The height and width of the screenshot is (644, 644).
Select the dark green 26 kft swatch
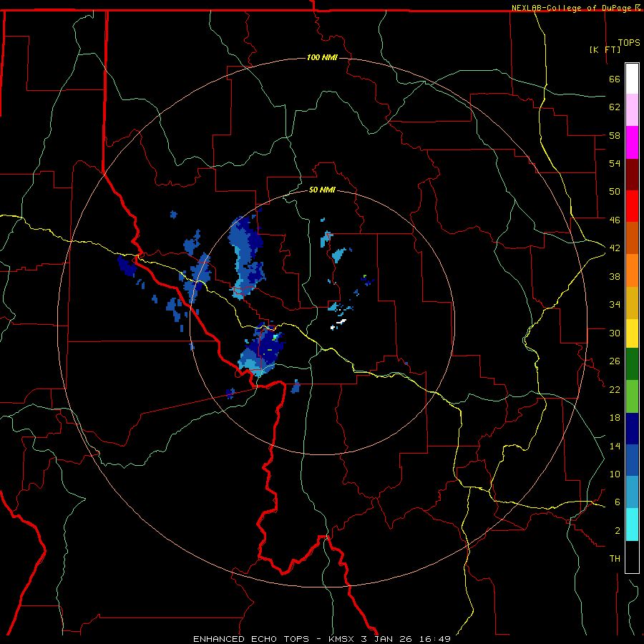click(632, 364)
